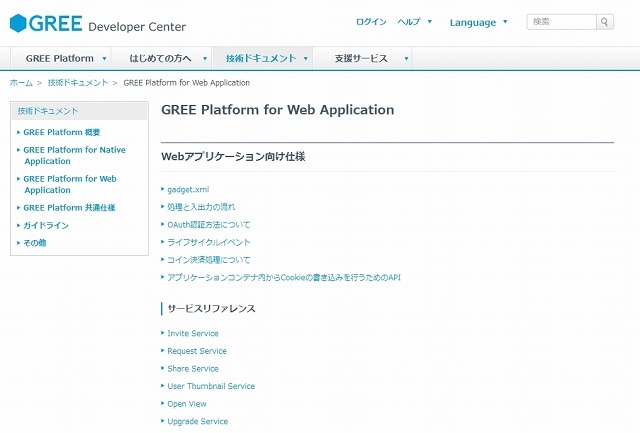Image resolution: width=640 pixels, height=433 pixels.
Task: Open the Cookie書き込みAPI link
Action: pyautogui.click(x=284, y=278)
